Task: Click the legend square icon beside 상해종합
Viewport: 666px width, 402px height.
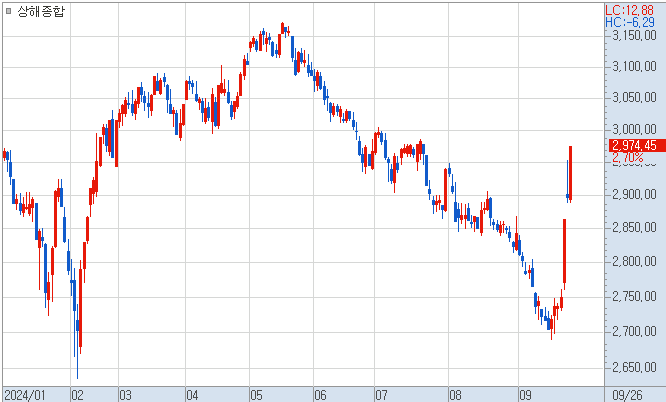Action: pos(8,10)
